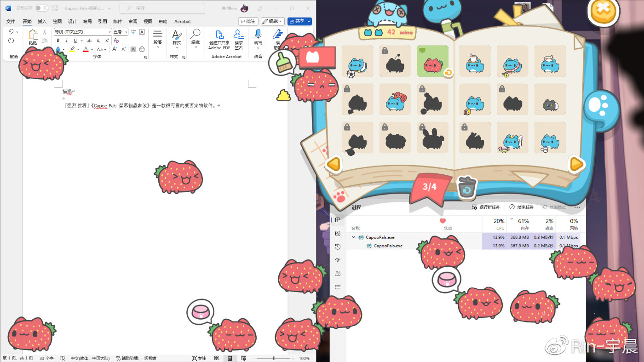The width and height of the screenshot is (644, 362).
Task: Switch to the 插入 ribbon tab
Action: (x=42, y=21)
